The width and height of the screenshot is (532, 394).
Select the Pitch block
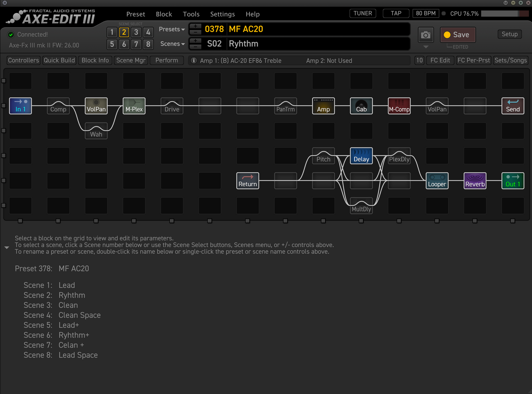[323, 156]
